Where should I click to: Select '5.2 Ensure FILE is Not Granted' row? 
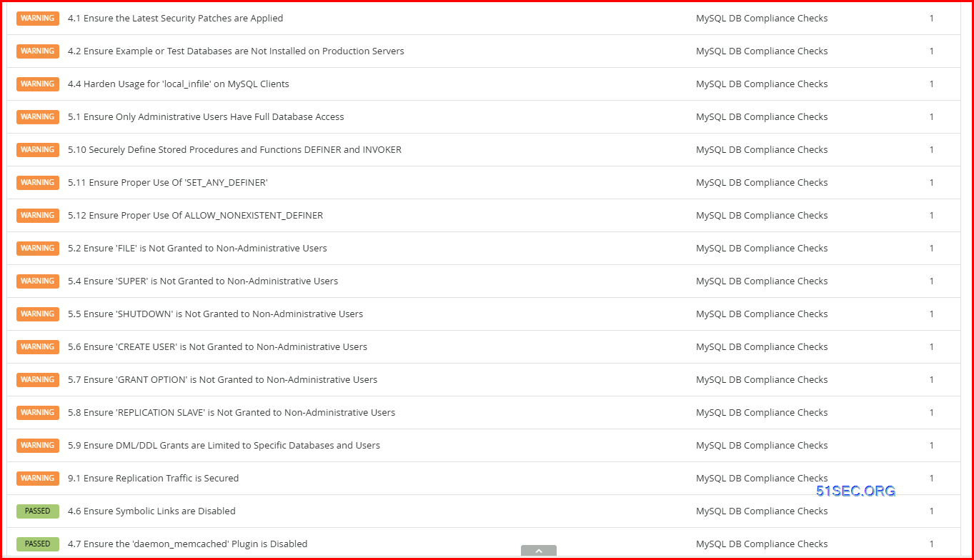(484, 249)
